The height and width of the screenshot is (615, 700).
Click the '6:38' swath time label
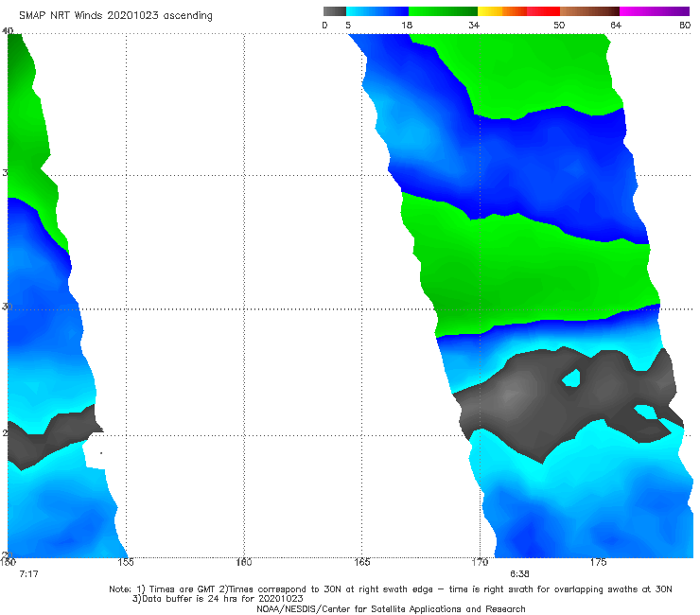pos(519,574)
